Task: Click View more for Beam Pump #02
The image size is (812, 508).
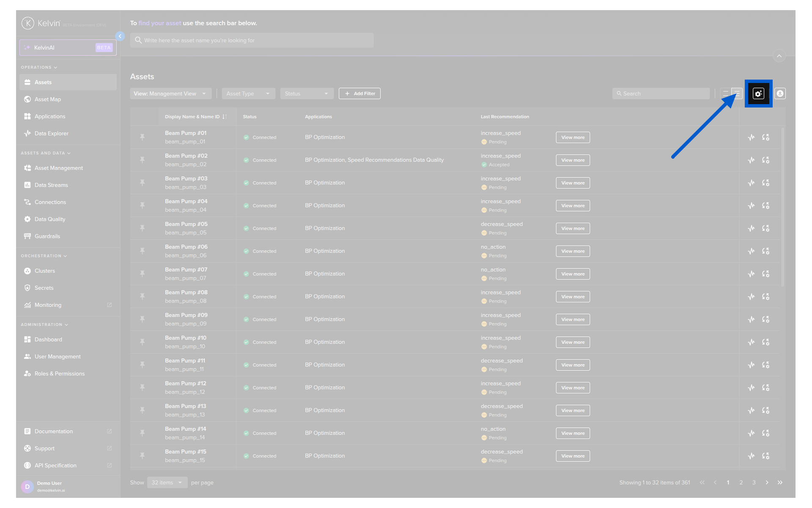Action: point(573,160)
